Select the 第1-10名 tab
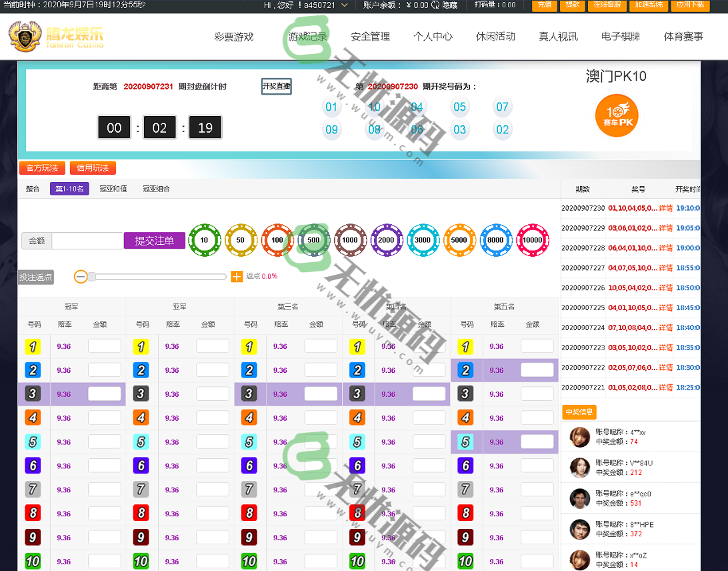Viewport: 728px width, 571px height. pos(69,189)
